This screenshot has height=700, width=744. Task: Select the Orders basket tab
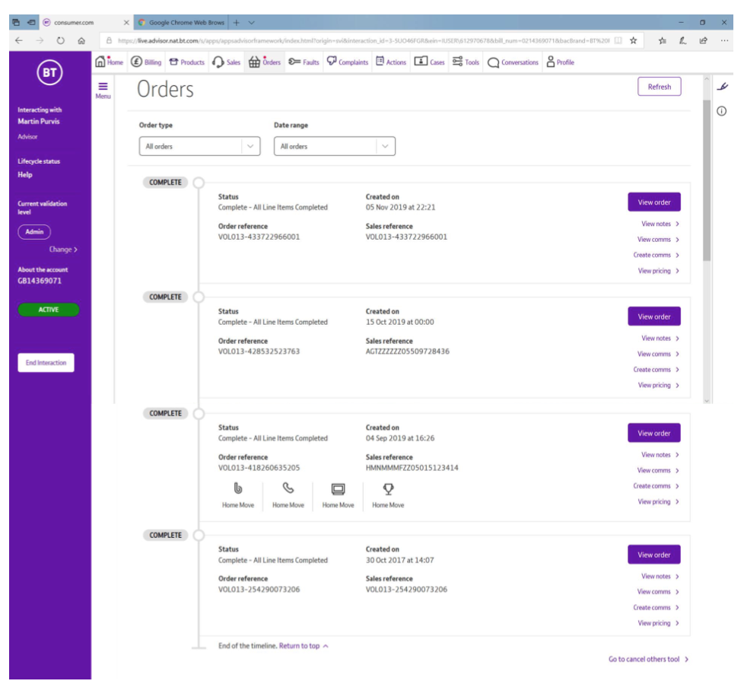265,62
